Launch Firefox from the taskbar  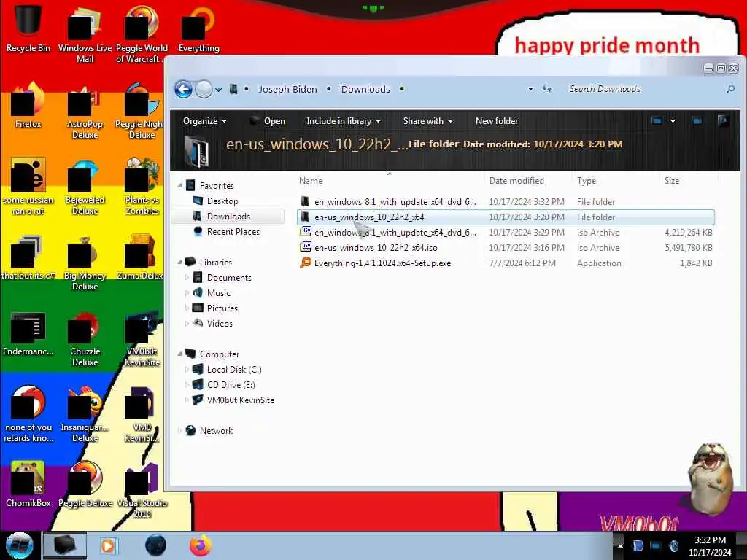pyautogui.click(x=201, y=545)
